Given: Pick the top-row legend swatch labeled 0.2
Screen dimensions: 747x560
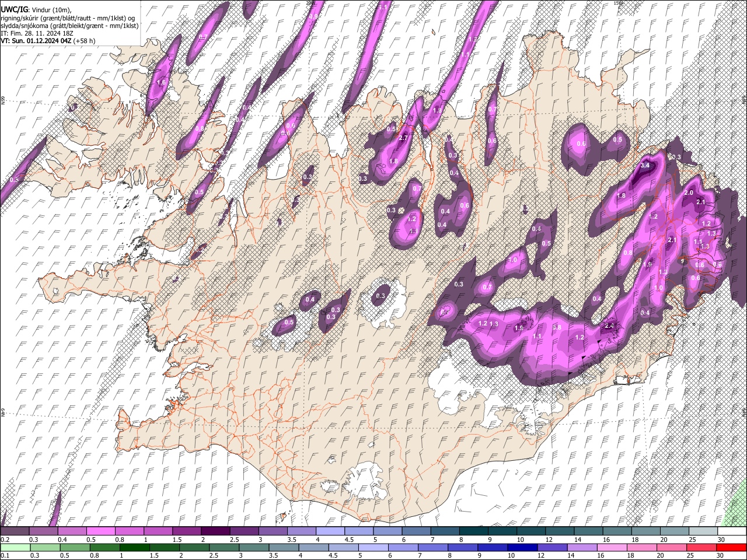Looking at the screenshot, I should (15, 531).
